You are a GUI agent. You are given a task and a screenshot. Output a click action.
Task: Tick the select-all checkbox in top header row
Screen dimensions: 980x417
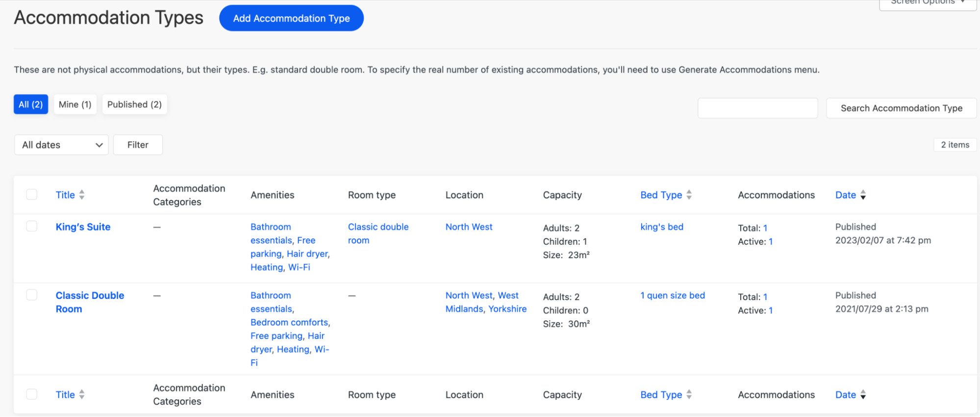point(32,194)
